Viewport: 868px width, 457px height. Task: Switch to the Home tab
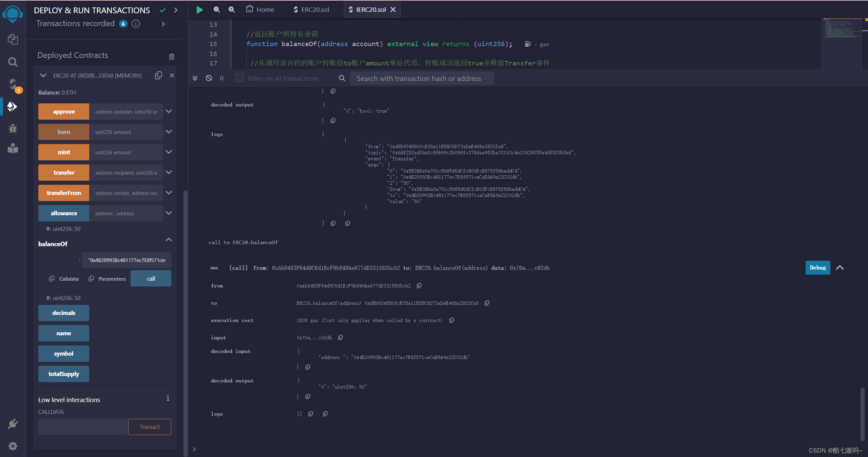[260, 9]
